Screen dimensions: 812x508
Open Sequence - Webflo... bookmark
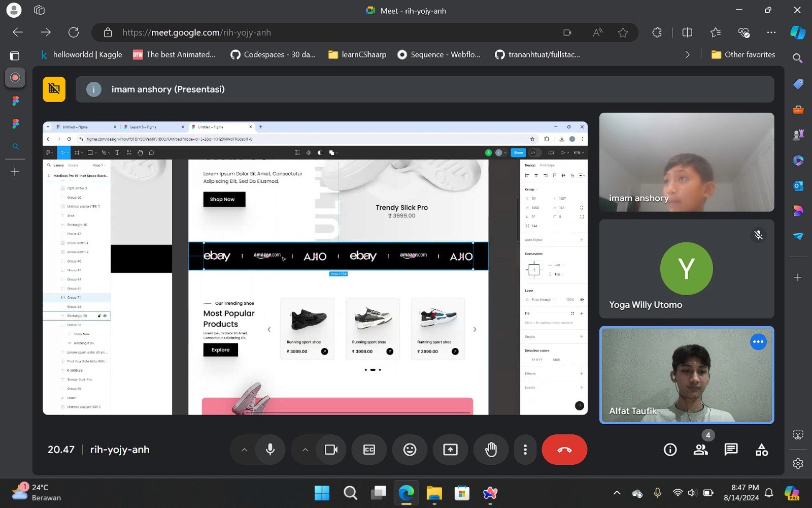pyautogui.click(x=439, y=54)
